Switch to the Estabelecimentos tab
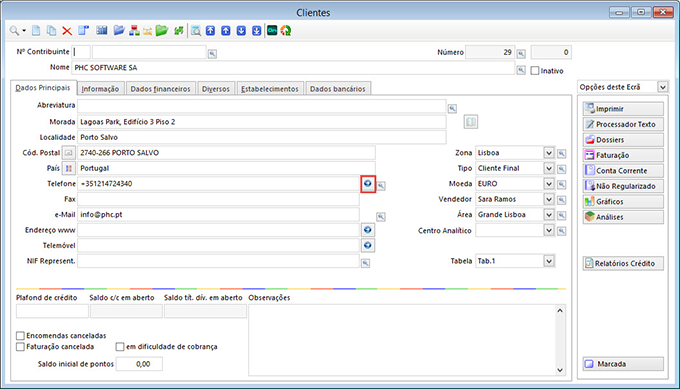This screenshot has height=389, width=680. tap(270, 88)
